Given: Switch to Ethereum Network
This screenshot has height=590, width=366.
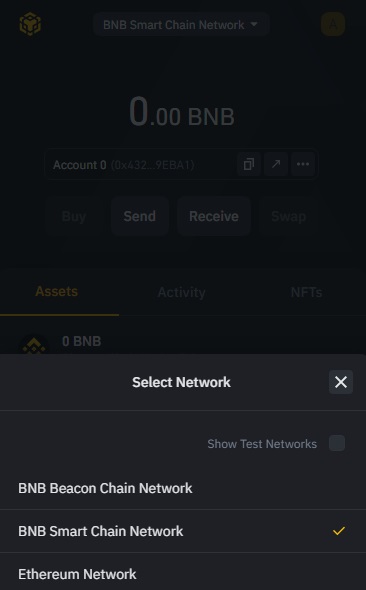Looking at the screenshot, I should (183, 574).
